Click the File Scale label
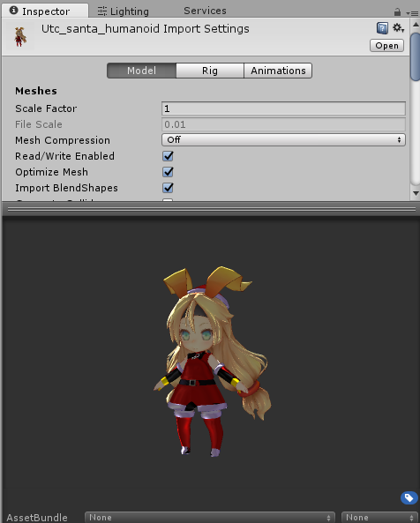The image size is (420, 523). click(39, 124)
